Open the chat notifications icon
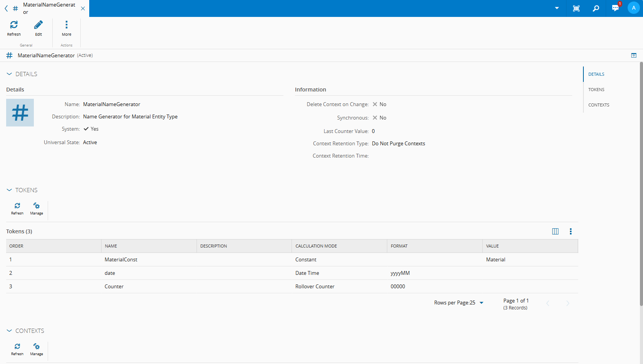This screenshot has width=643, height=364. click(x=615, y=8)
